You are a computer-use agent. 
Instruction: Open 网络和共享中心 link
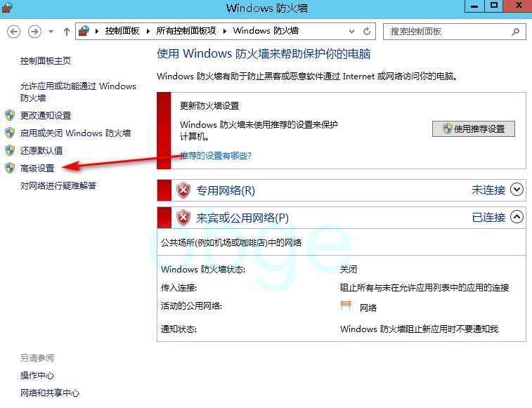[49, 393]
